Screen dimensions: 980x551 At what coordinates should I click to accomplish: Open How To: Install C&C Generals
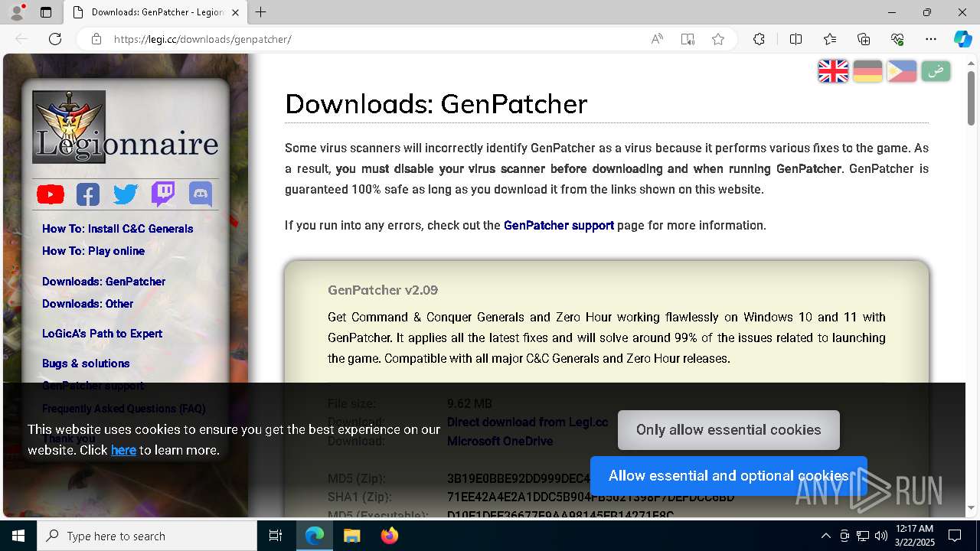click(117, 229)
